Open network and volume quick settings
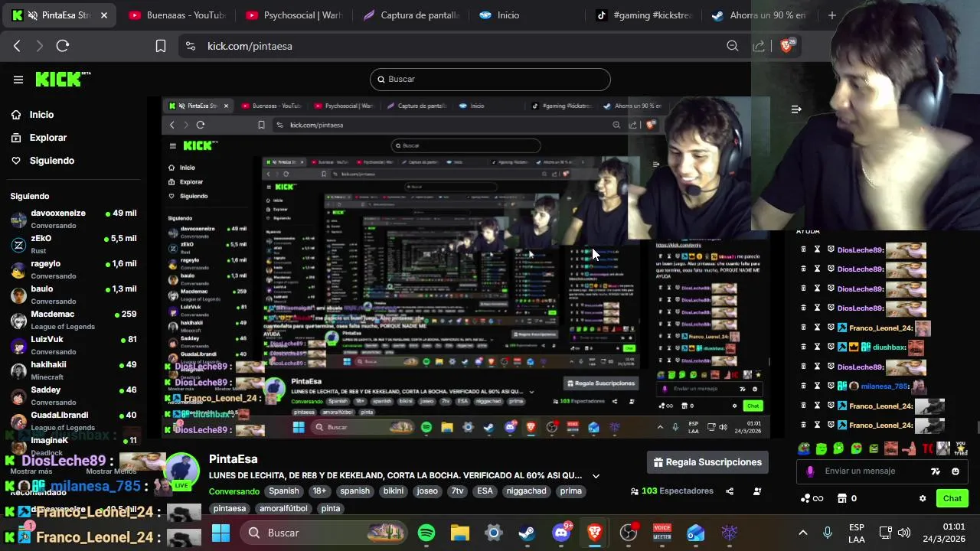This screenshot has height=551, width=980. pyautogui.click(x=894, y=533)
